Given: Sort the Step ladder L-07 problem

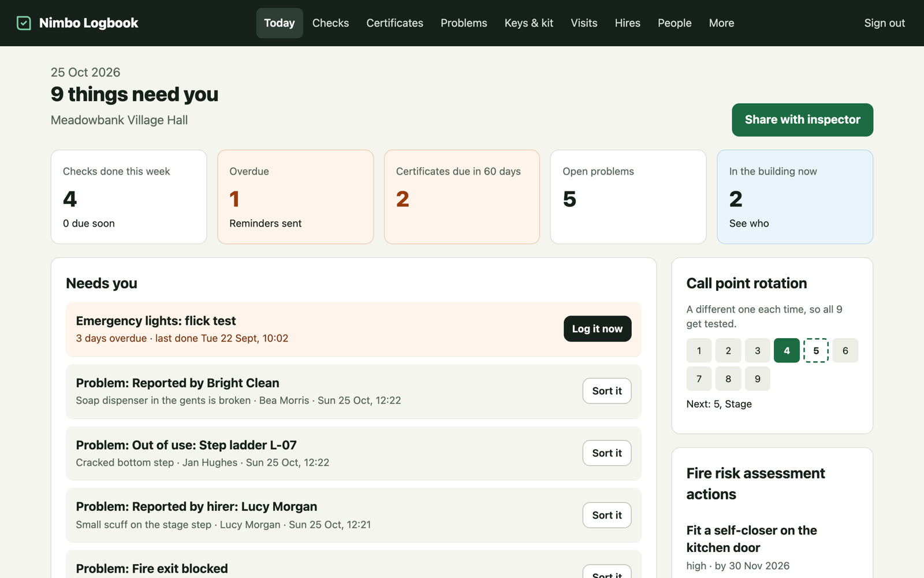Looking at the screenshot, I should pos(607,453).
